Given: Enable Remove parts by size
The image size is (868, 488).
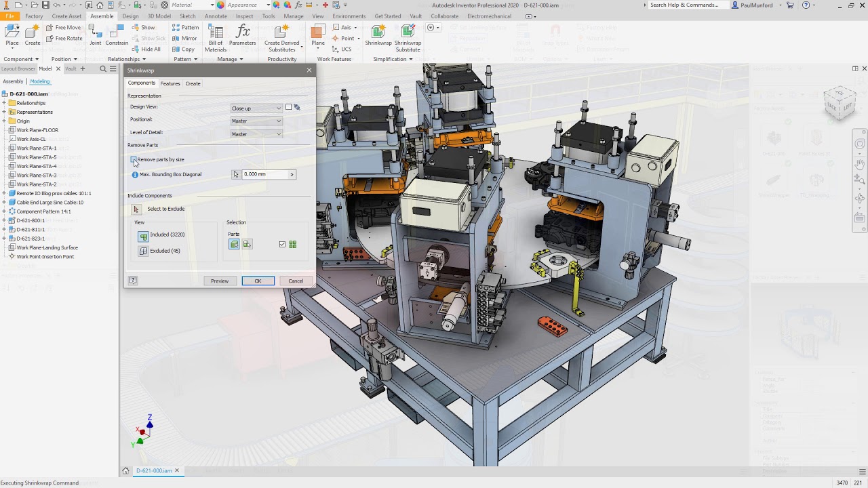Looking at the screenshot, I should [134, 159].
